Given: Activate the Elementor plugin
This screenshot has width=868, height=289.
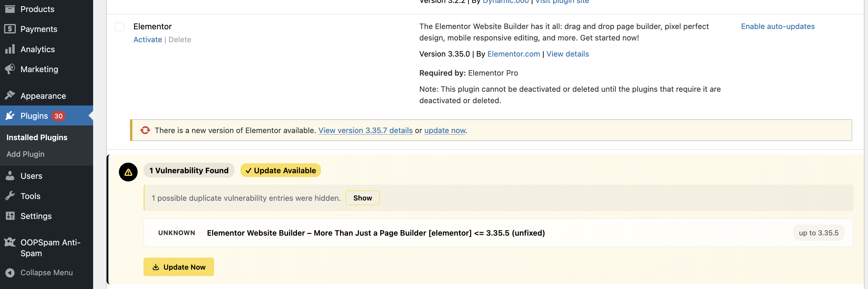Looking at the screenshot, I should 148,40.
